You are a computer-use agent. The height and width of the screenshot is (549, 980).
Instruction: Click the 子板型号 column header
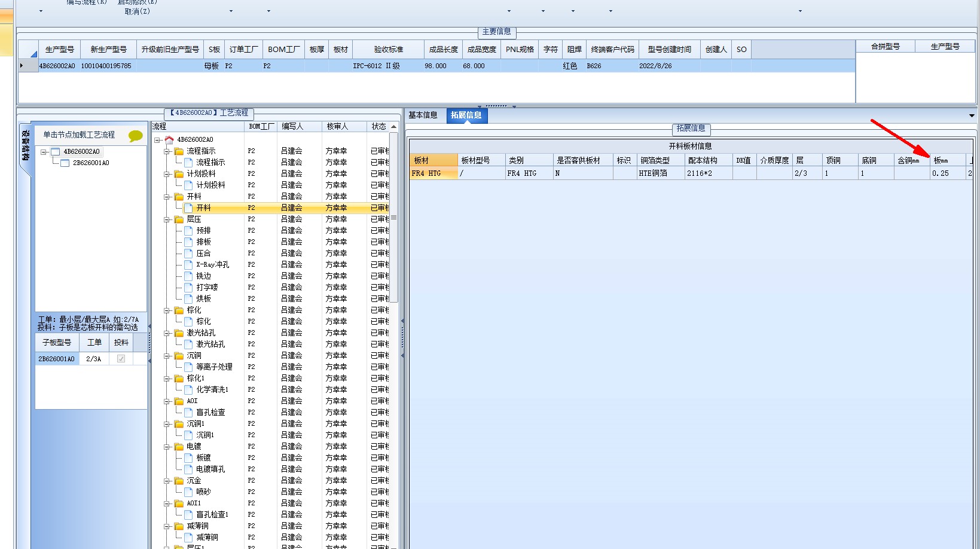[x=57, y=343]
